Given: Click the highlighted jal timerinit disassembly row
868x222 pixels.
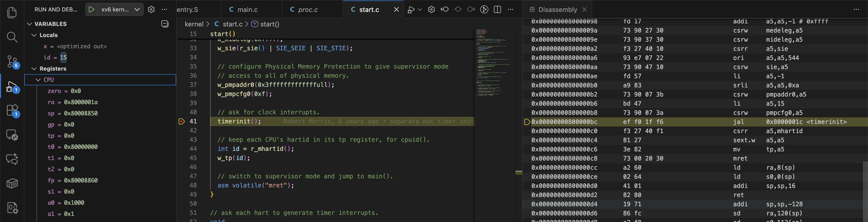Looking at the screenshot, I should tap(695, 122).
